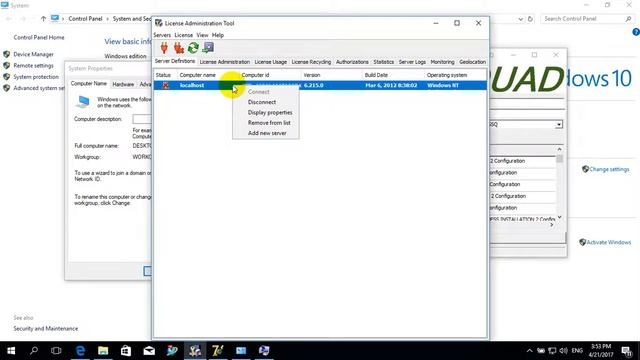Click the Connect plug icon in toolbar

pos(164,48)
